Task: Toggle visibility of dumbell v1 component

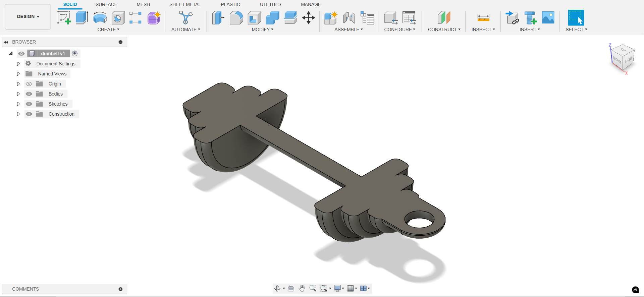Action: click(x=21, y=54)
